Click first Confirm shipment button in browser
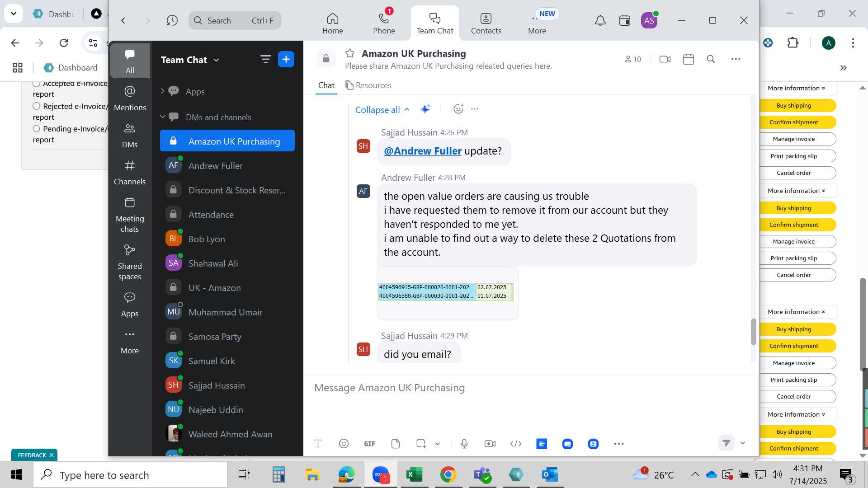Viewport: 868px width, 488px height. [x=794, y=122]
